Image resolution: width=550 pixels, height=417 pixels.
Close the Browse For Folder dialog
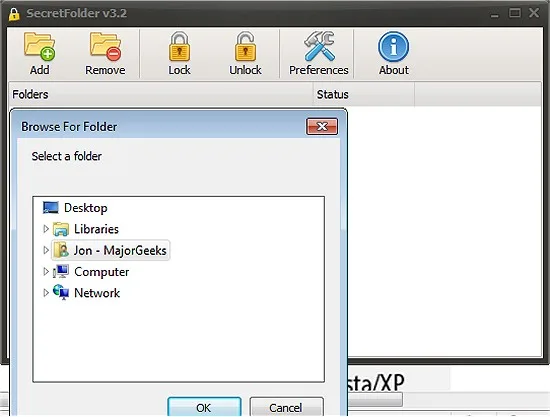tap(322, 126)
